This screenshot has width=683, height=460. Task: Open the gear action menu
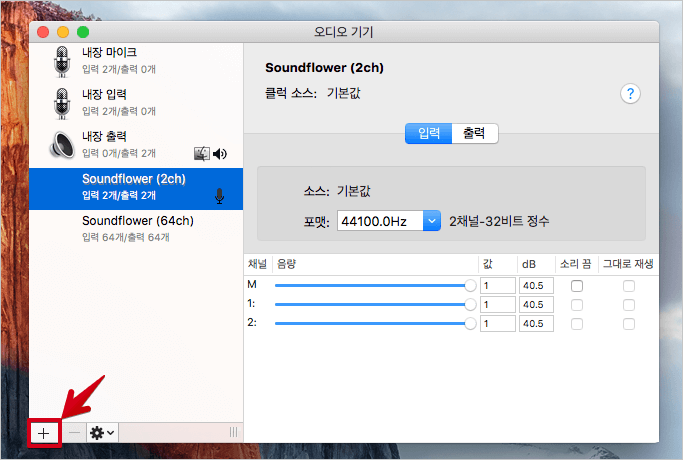coord(102,432)
